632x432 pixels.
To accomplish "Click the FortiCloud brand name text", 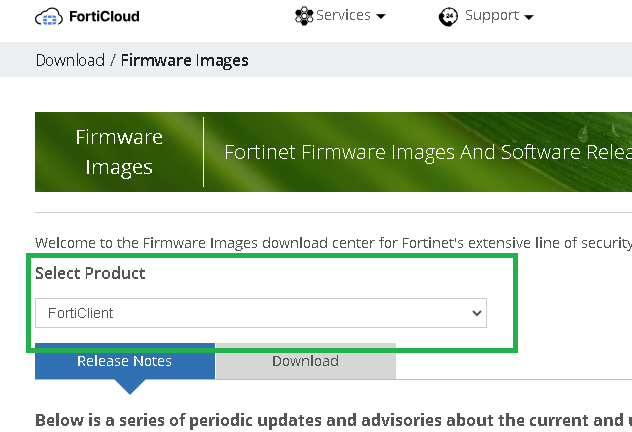I will coord(103,17).
